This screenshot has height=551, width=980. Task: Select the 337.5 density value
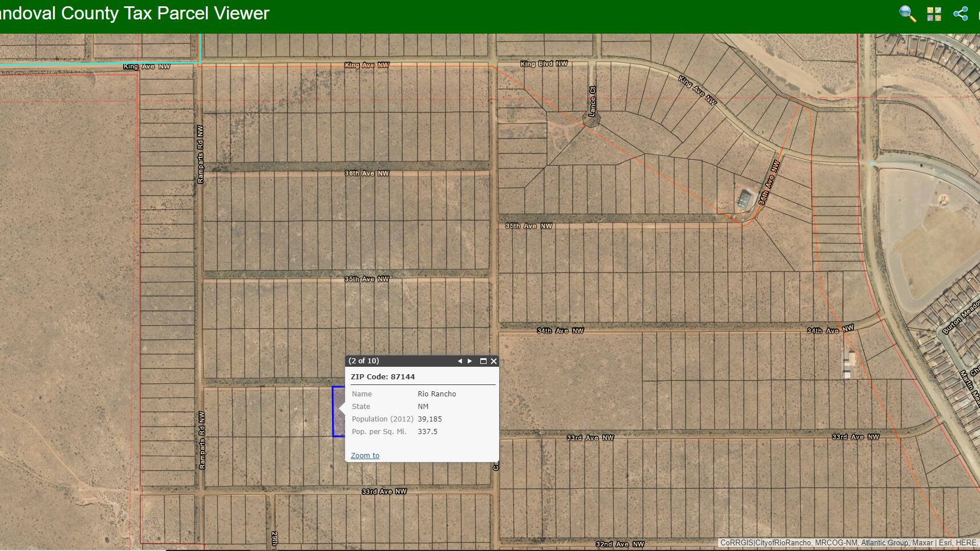tap(428, 432)
